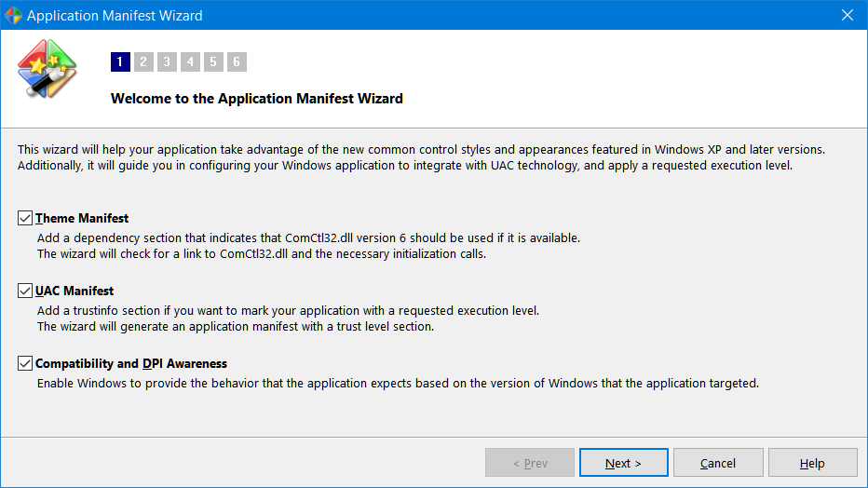Click the Next > button

tap(623, 463)
